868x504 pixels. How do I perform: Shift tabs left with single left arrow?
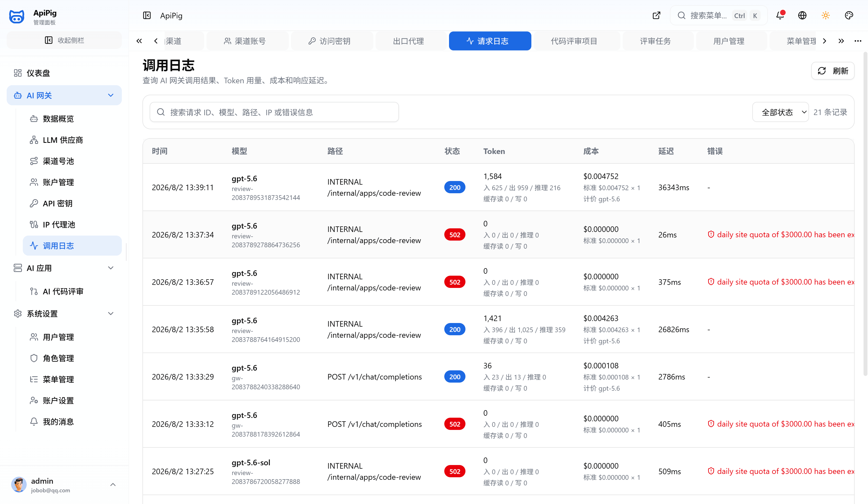point(156,41)
